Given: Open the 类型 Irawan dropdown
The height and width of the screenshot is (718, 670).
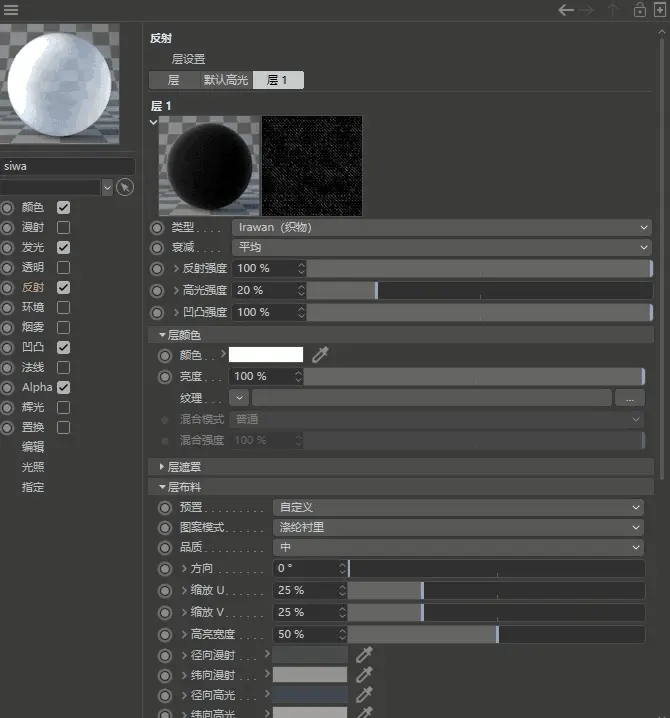Looking at the screenshot, I should [441, 228].
